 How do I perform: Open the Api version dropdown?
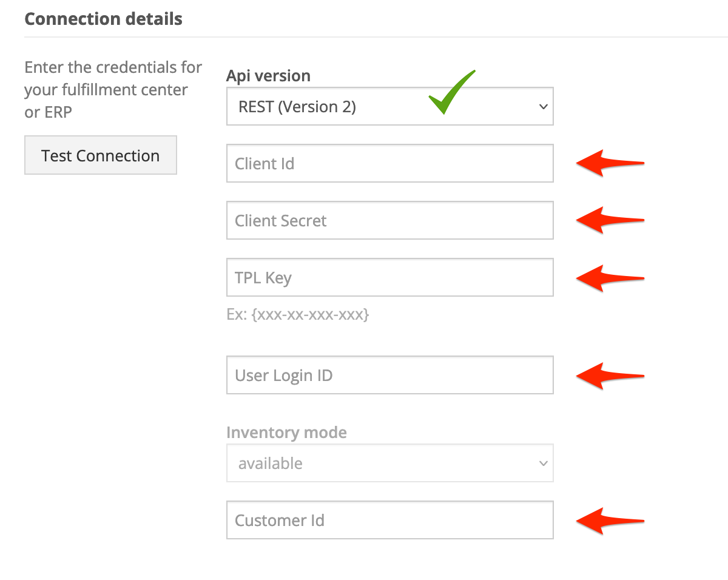(x=389, y=107)
